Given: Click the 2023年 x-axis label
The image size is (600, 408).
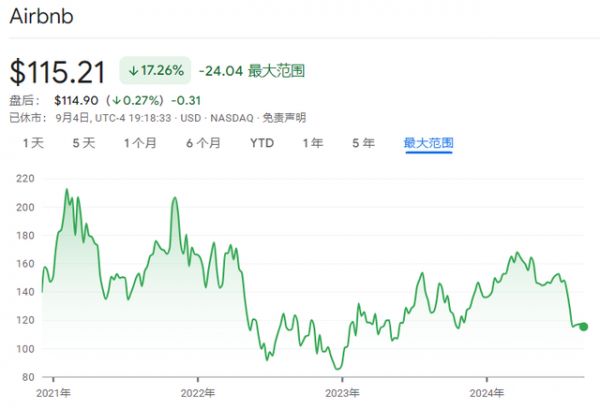Looking at the screenshot, I should click(x=342, y=392).
